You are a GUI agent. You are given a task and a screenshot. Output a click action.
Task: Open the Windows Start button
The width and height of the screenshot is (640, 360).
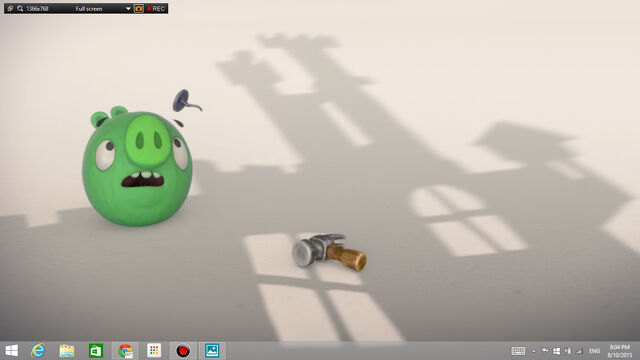click(11, 351)
